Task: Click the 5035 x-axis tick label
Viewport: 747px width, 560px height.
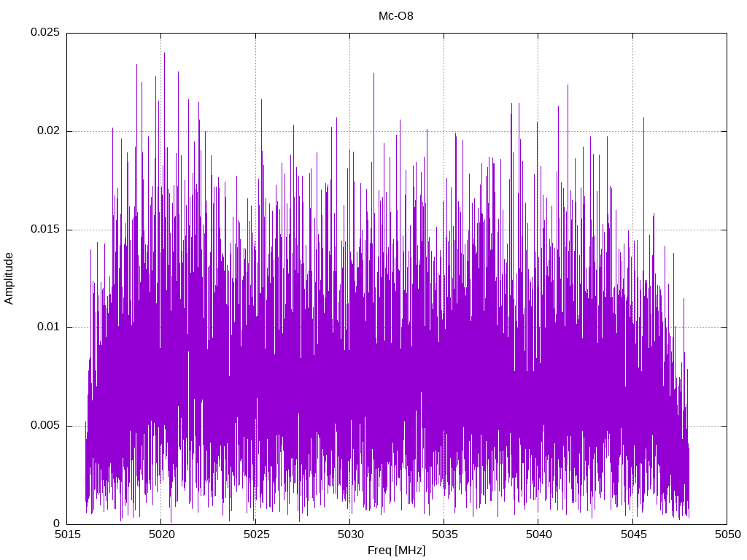Action: coord(444,534)
